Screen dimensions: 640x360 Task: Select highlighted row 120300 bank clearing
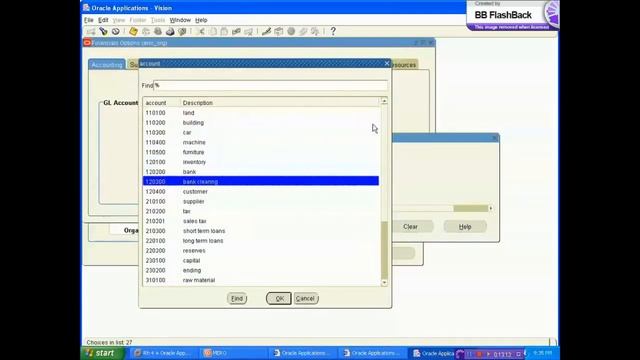tap(261, 181)
